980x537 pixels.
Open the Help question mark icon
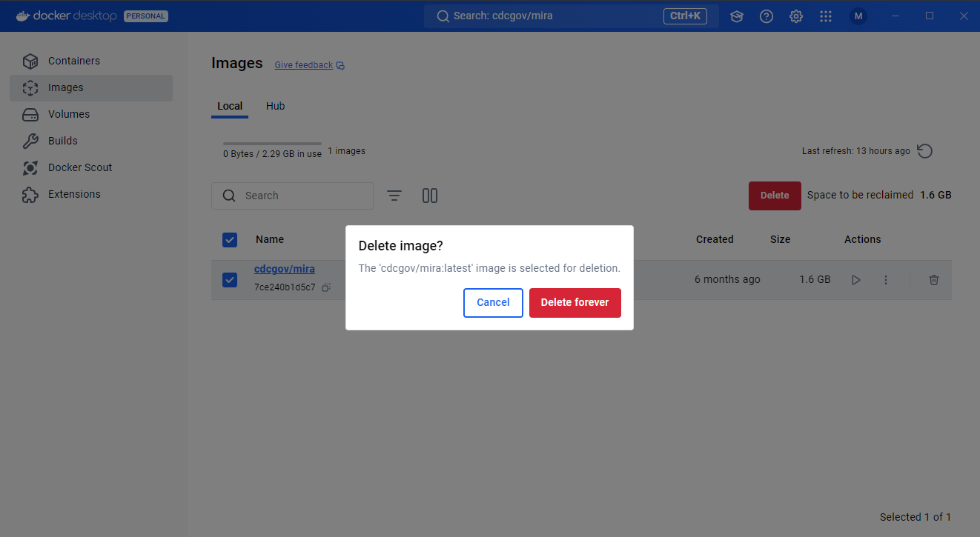pyautogui.click(x=767, y=16)
